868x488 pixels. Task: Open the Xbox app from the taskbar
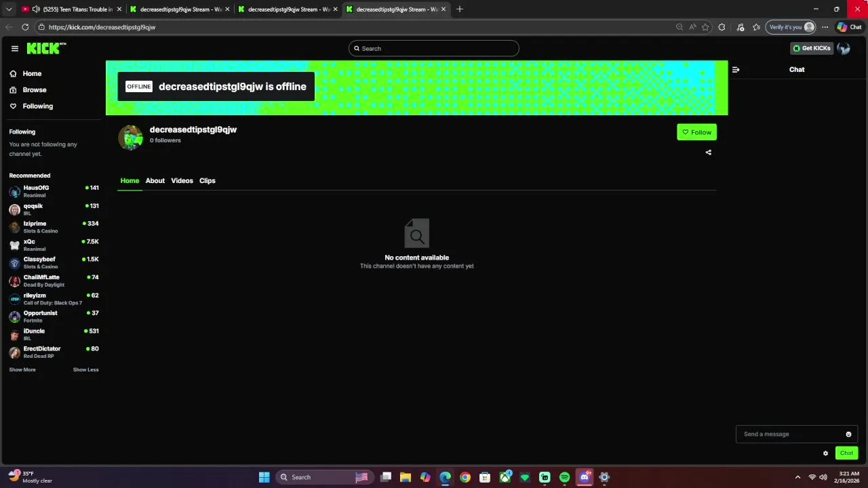click(505, 477)
